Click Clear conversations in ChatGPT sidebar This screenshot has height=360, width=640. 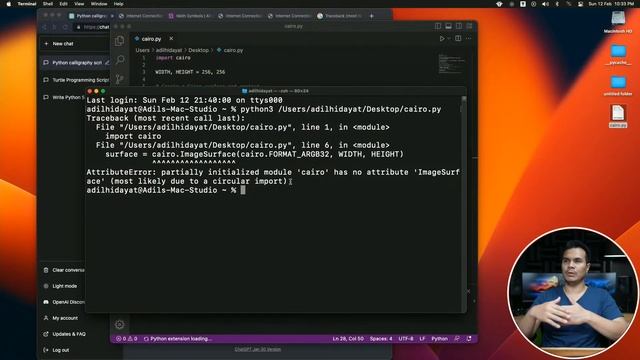pos(64,270)
